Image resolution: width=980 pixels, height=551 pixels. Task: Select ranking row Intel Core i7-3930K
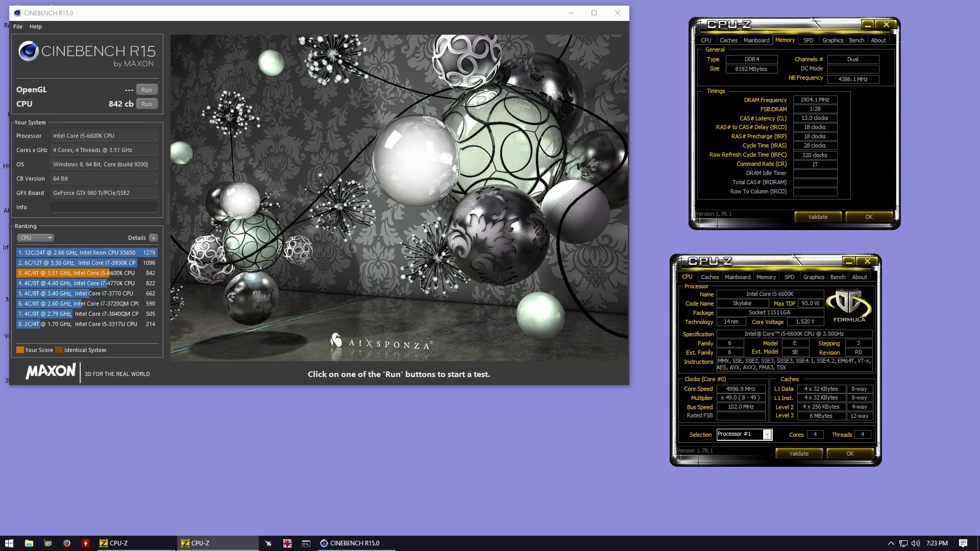click(x=87, y=263)
